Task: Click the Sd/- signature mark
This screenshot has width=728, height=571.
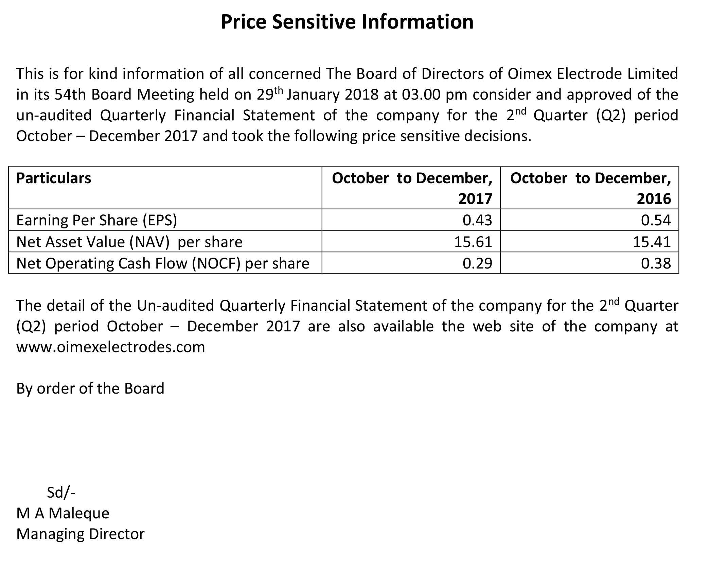Action: [x=61, y=492]
